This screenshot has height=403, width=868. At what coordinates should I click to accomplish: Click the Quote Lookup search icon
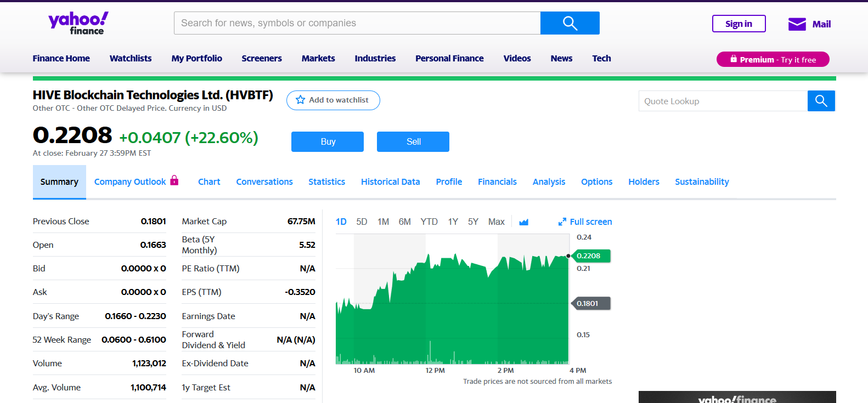click(821, 101)
